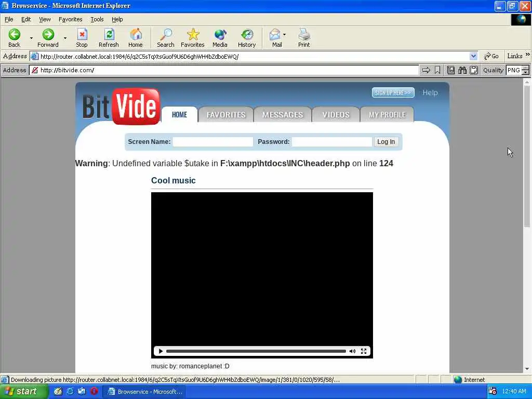The image size is (532, 399).
Task: Click the Log In button
Action: point(386,142)
